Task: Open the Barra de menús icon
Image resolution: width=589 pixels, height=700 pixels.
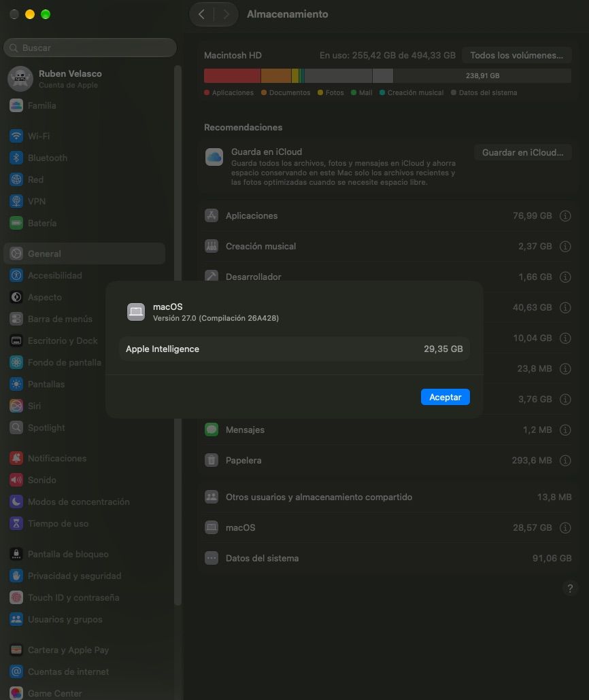Action: coord(16,319)
